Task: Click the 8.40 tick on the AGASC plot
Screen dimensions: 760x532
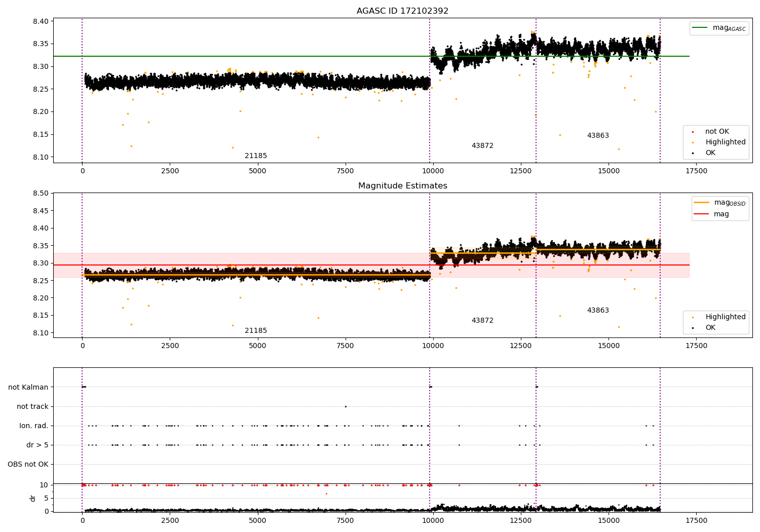Action: (x=41, y=21)
